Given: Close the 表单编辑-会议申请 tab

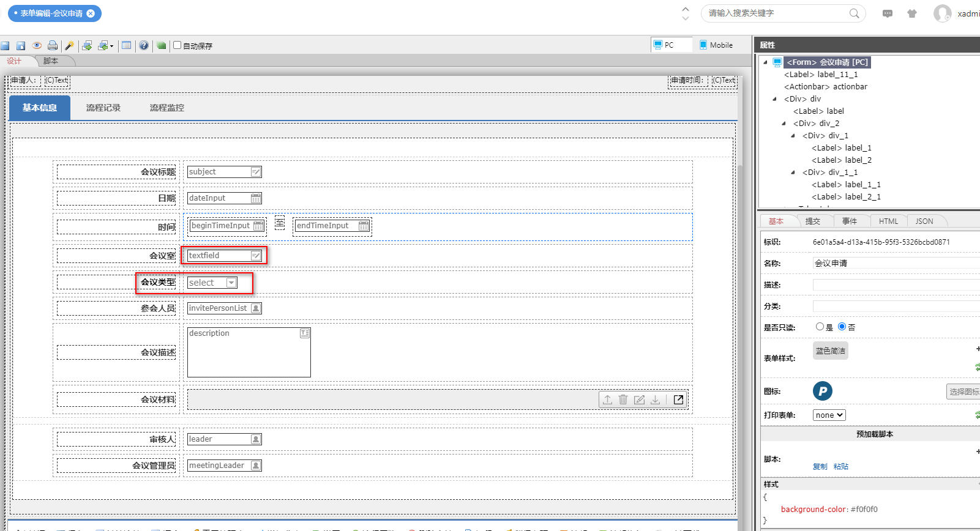Looking at the screenshot, I should (x=91, y=13).
